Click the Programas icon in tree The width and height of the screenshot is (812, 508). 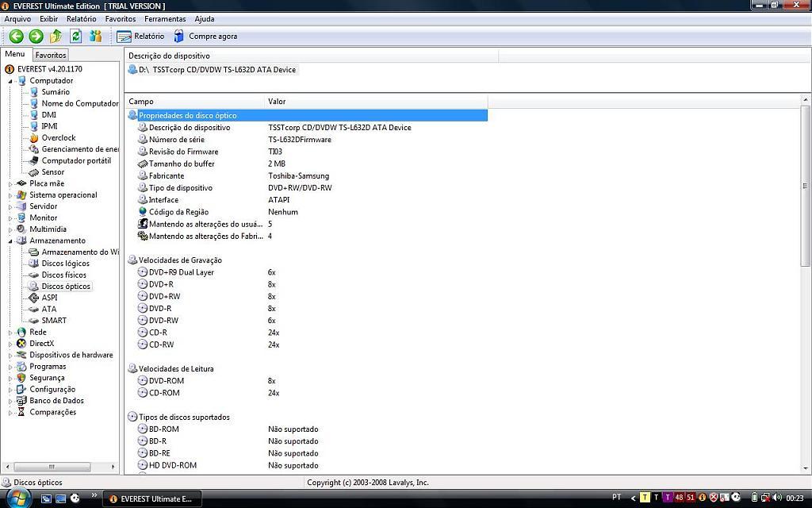(21, 367)
